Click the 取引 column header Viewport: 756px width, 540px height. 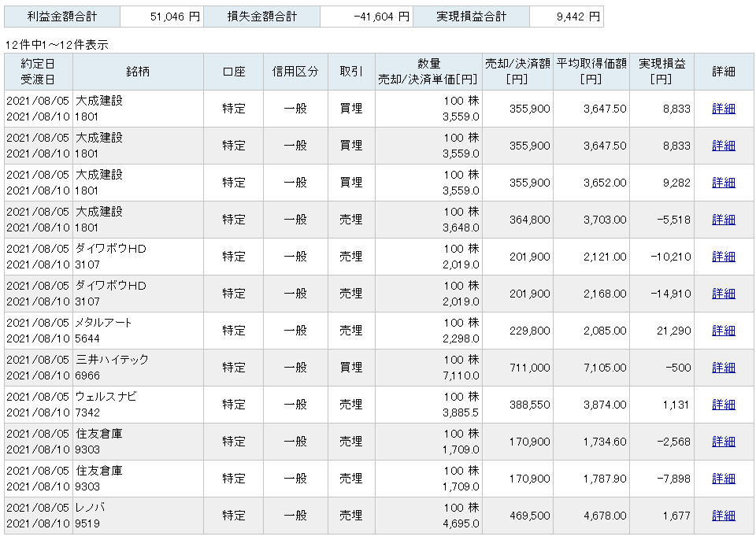point(351,72)
